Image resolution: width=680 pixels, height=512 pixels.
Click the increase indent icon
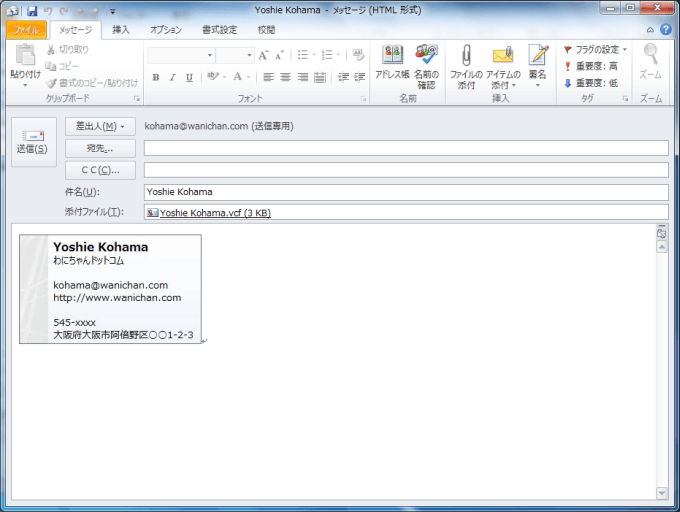[x=360, y=77]
